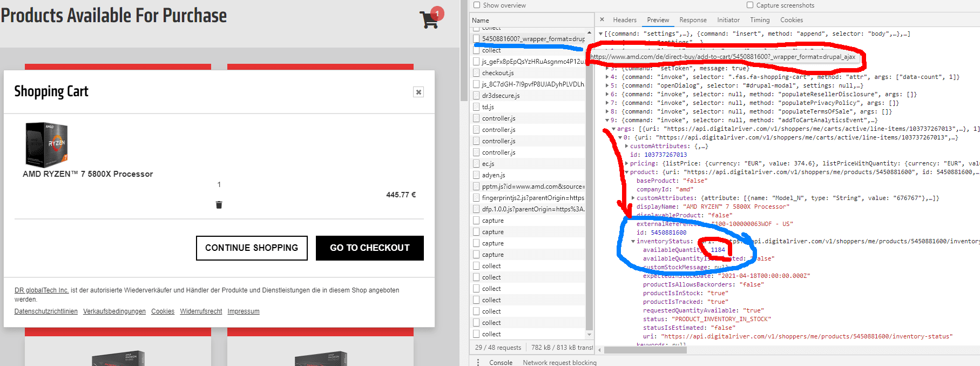Click horizontal scrollbar in Preview pane
This screenshot has height=366, width=980.
pos(645,350)
